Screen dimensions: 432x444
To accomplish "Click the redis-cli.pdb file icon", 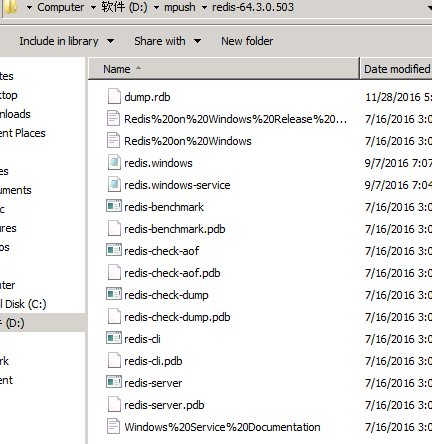I will (114, 361).
